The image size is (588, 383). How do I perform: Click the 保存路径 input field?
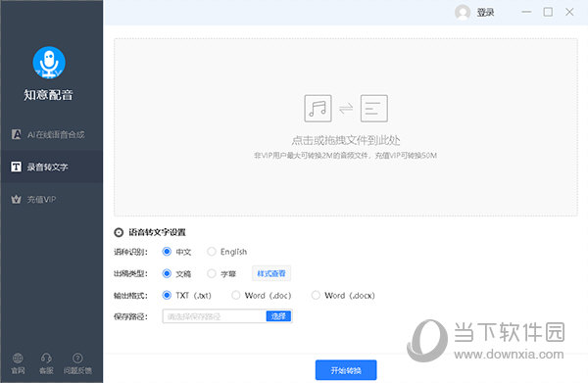pos(214,316)
